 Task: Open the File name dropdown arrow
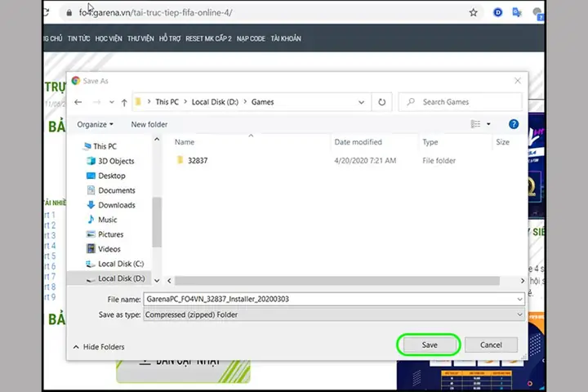(519, 300)
